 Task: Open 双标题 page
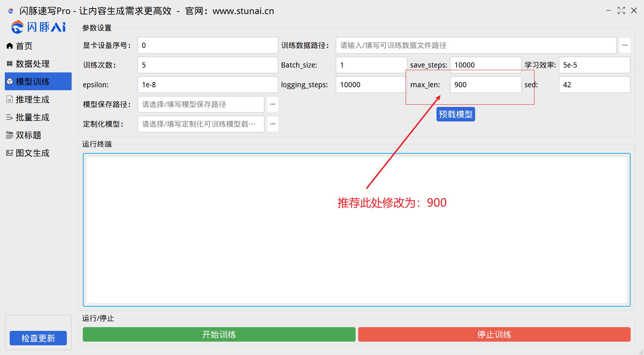pyautogui.click(x=38, y=135)
